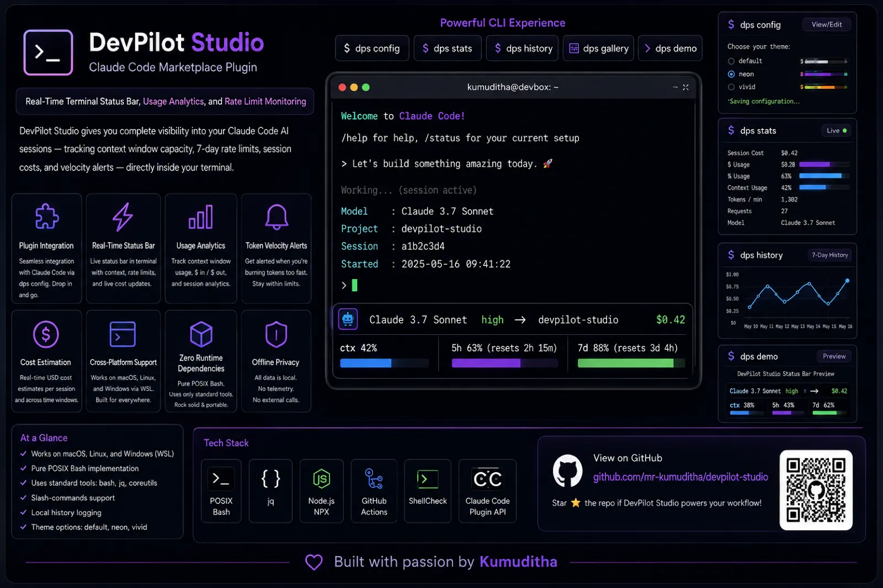Image resolution: width=883 pixels, height=588 pixels.
Task: Click the rocket emoji in the terminal
Action: [x=547, y=163]
